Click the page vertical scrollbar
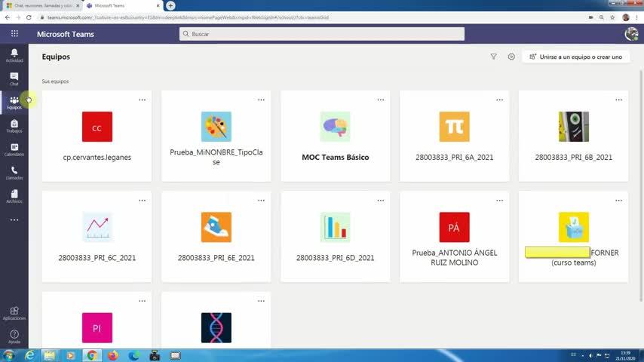The image size is (644, 362). coord(641,185)
